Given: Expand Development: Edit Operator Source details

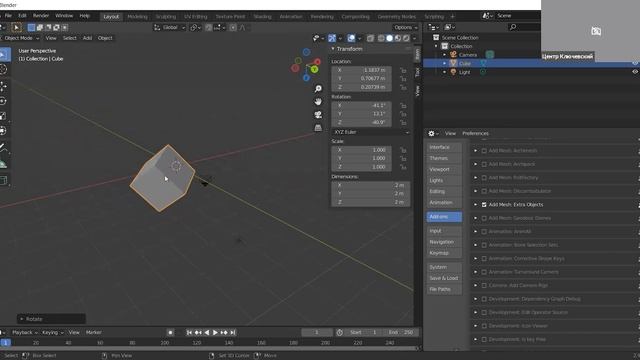Looking at the screenshot, I should coord(476,312).
